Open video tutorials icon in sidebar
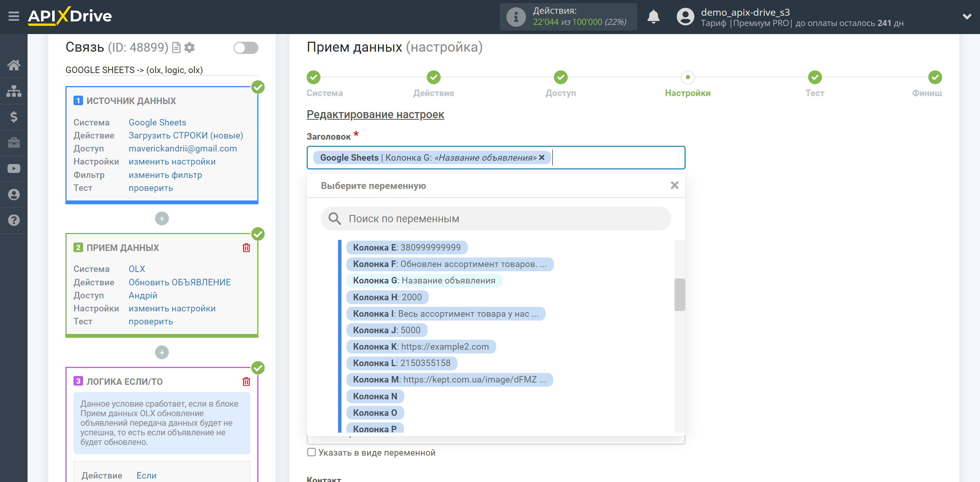Viewport: 980px width, 482px height. [14, 169]
